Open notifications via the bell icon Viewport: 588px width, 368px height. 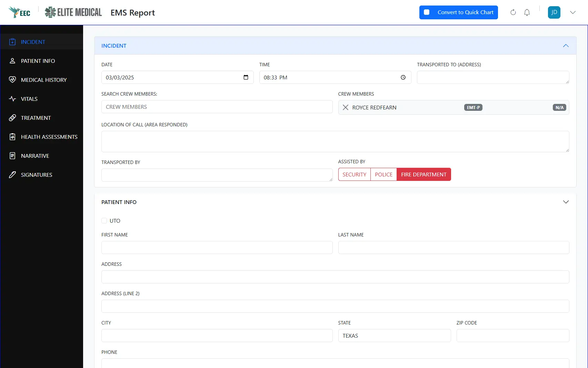click(527, 12)
